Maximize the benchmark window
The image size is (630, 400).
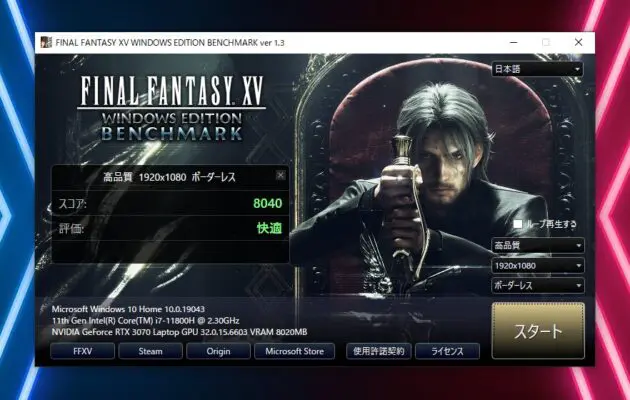(x=546, y=42)
